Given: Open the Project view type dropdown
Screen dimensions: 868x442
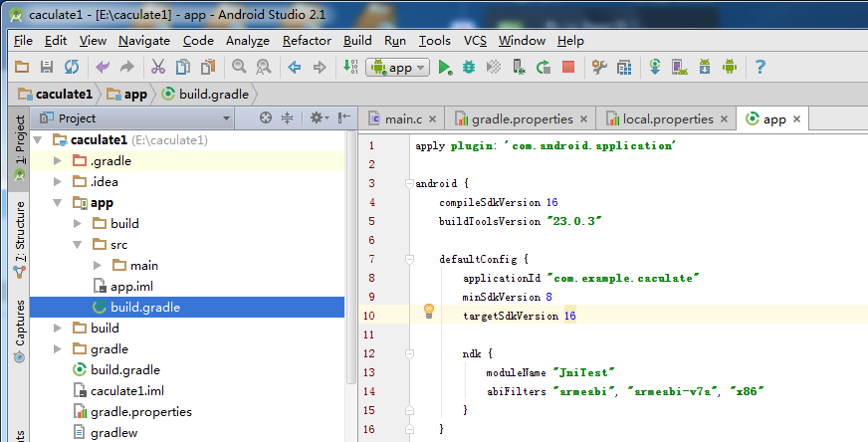Looking at the screenshot, I should [x=135, y=118].
